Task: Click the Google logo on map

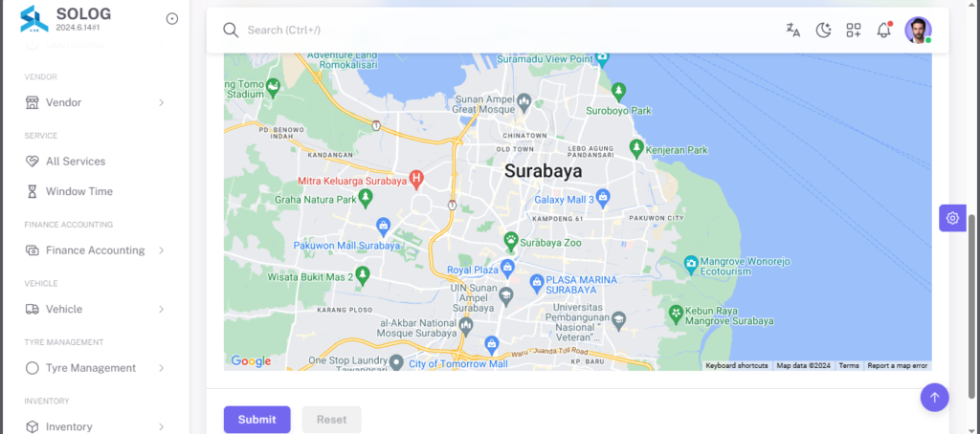Action: 251,361
